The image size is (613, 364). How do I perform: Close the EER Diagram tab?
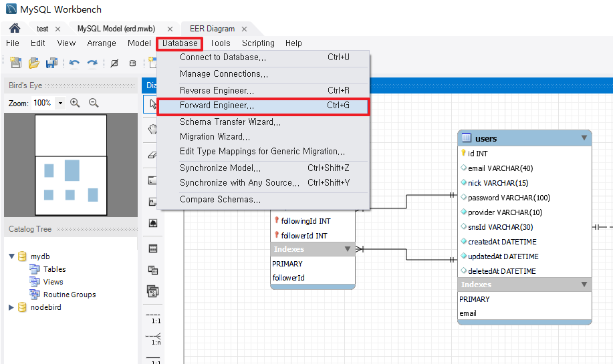click(245, 29)
